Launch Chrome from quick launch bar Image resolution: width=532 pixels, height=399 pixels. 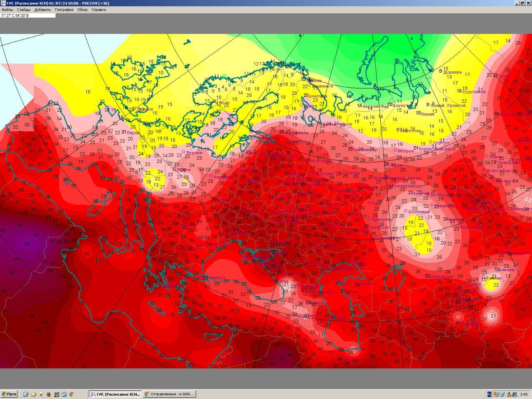pyautogui.click(x=71, y=394)
